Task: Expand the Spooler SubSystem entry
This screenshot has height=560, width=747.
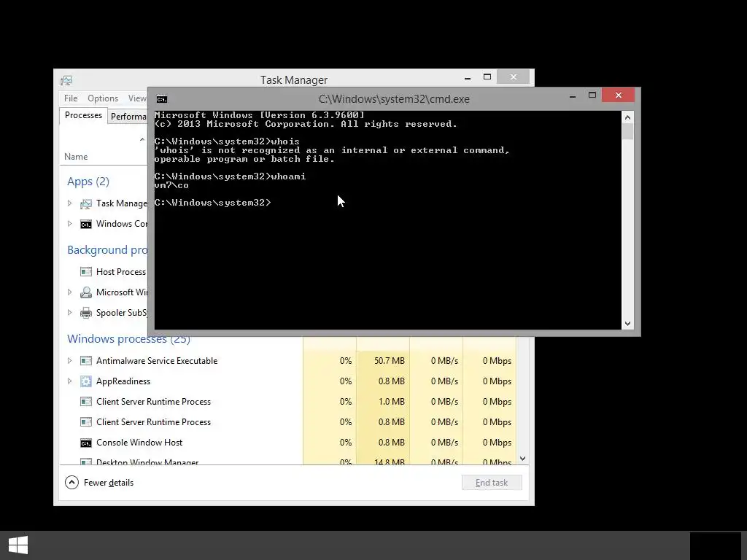Action: tap(69, 312)
